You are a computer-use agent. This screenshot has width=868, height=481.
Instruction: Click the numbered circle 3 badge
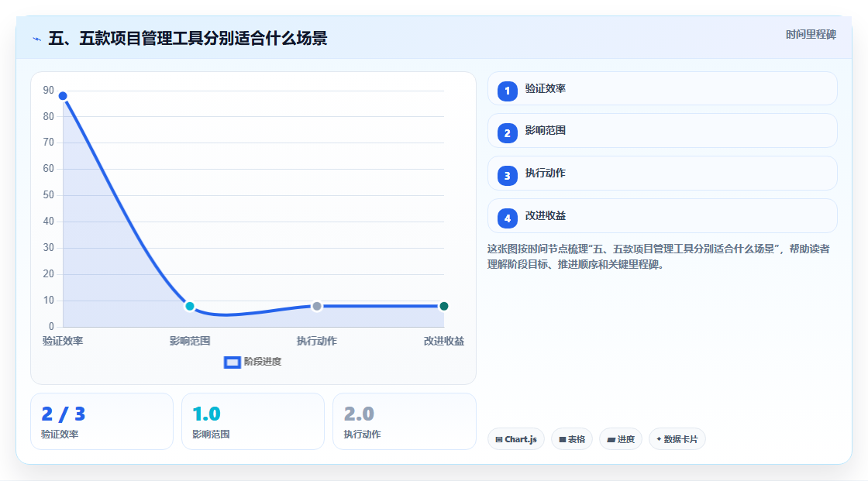[x=507, y=176]
